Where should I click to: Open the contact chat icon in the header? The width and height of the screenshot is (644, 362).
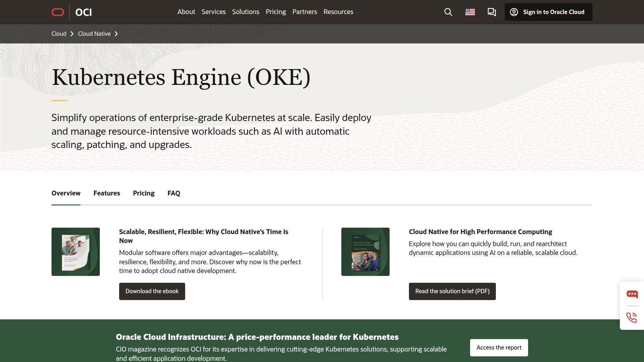(491, 12)
